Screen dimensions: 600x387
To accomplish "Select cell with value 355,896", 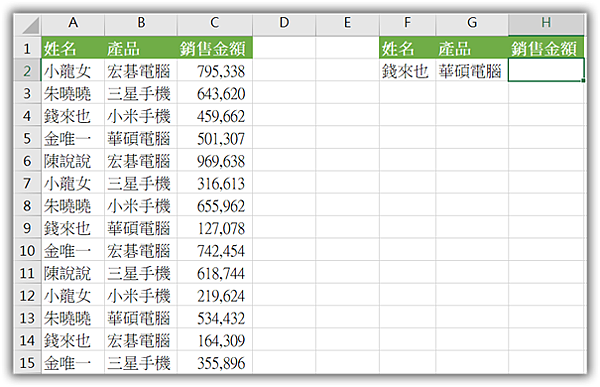I will (215, 363).
